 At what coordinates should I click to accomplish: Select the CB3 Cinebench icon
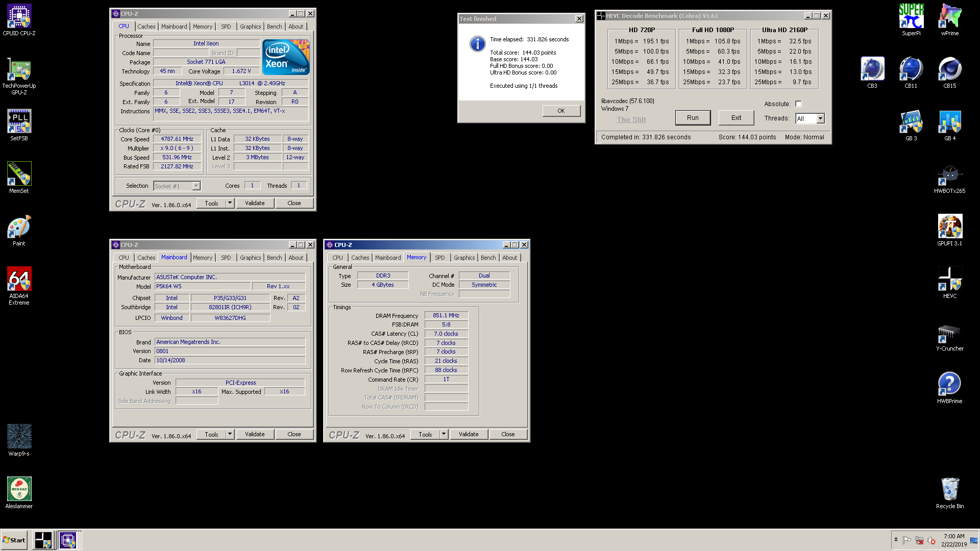872,72
